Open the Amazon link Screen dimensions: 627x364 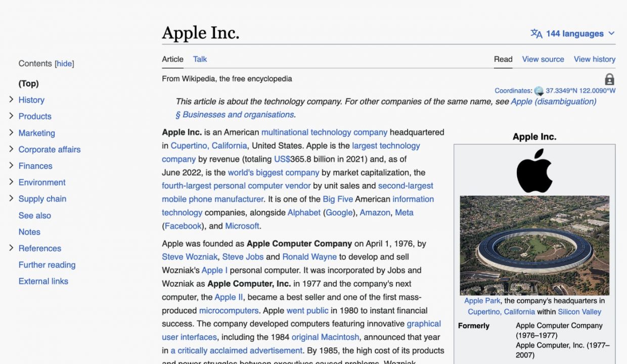pos(375,213)
